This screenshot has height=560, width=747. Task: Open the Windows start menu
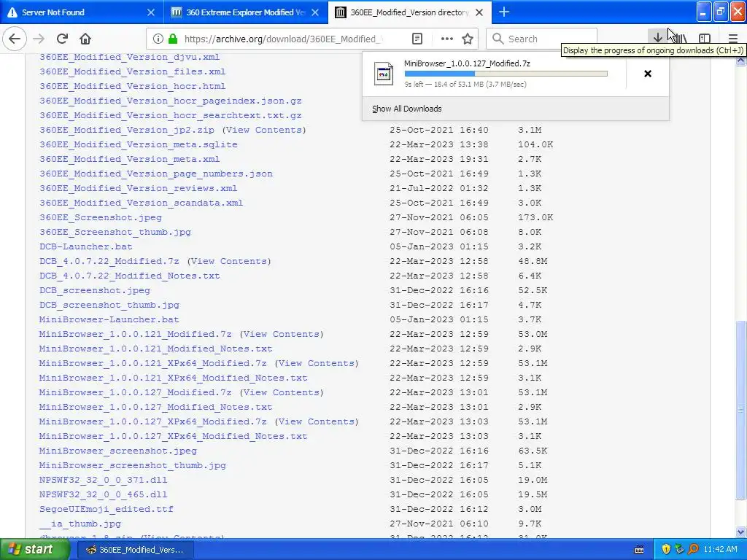tap(34, 550)
